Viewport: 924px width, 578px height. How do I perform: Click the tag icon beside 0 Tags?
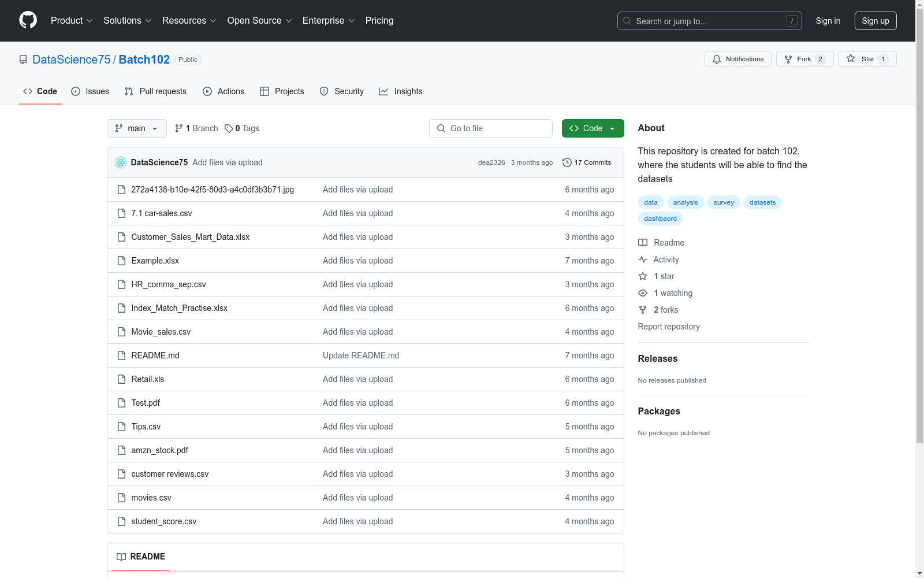point(229,128)
